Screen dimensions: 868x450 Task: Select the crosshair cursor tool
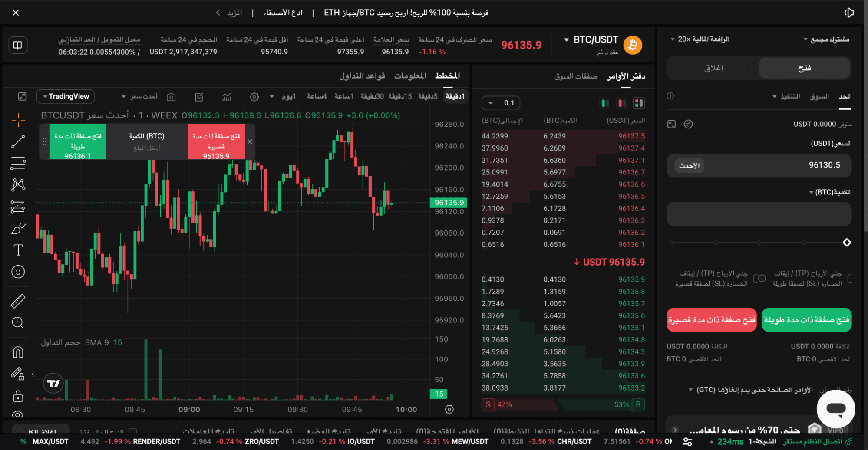[x=17, y=120]
